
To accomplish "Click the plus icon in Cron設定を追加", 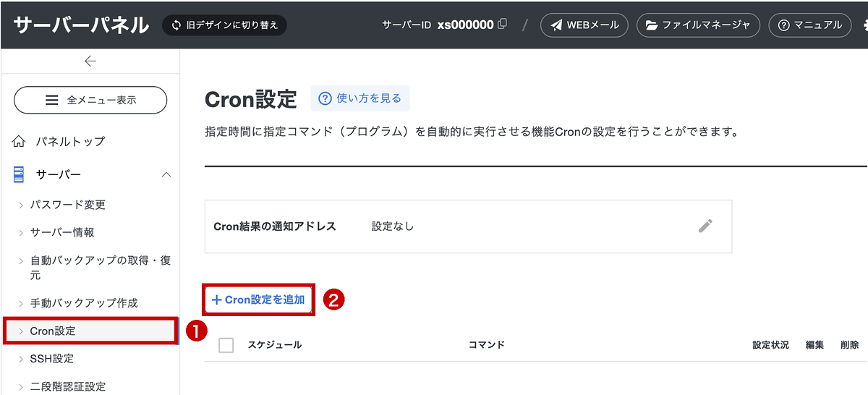I will click(x=216, y=300).
